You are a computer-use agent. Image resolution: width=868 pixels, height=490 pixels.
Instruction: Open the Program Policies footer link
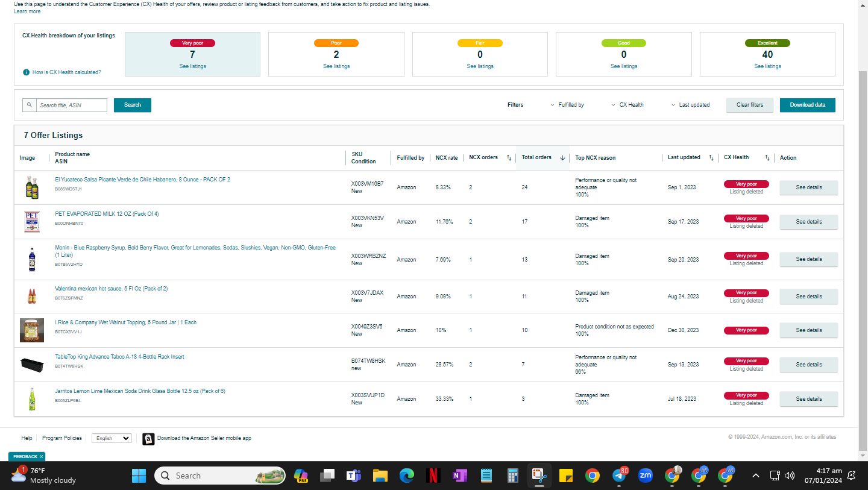click(x=62, y=438)
